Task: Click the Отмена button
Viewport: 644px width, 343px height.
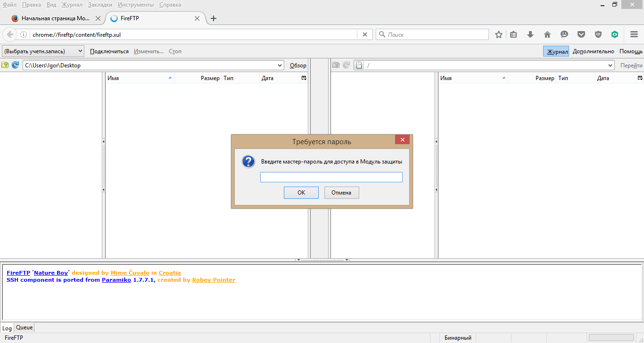Action: [341, 193]
